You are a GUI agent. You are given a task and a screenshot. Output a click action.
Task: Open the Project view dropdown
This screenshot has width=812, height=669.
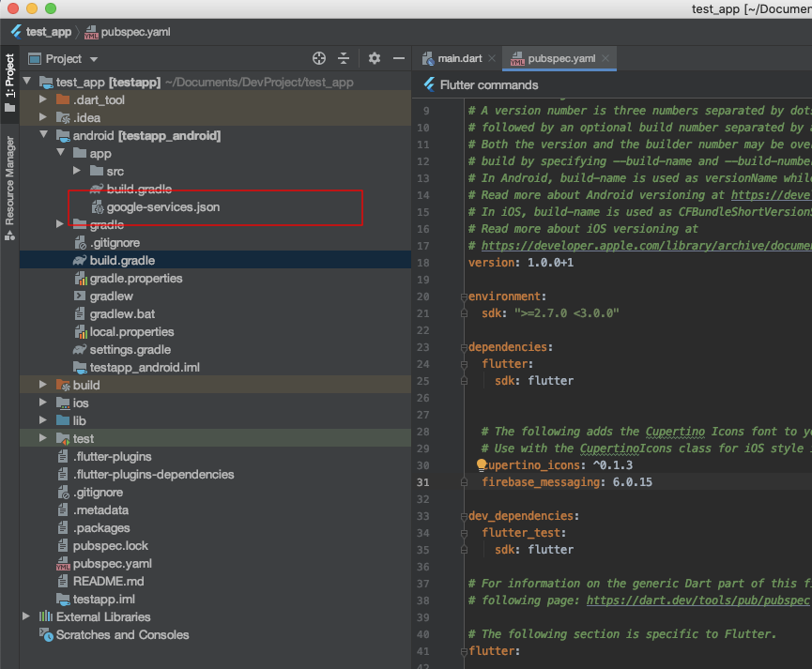point(94,59)
